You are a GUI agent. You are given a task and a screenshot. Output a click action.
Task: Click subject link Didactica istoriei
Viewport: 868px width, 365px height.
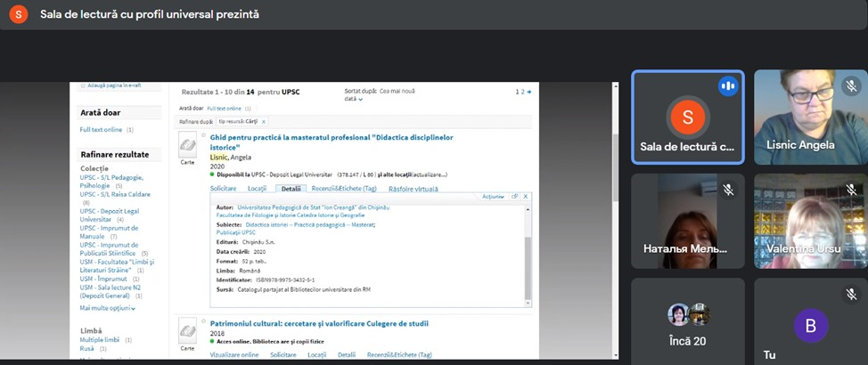[310, 225]
